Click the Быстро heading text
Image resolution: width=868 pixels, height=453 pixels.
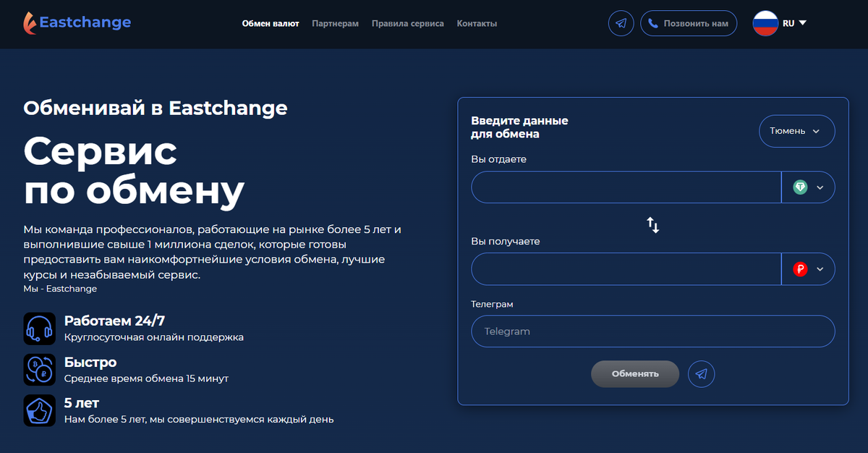(x=90, y=362)
